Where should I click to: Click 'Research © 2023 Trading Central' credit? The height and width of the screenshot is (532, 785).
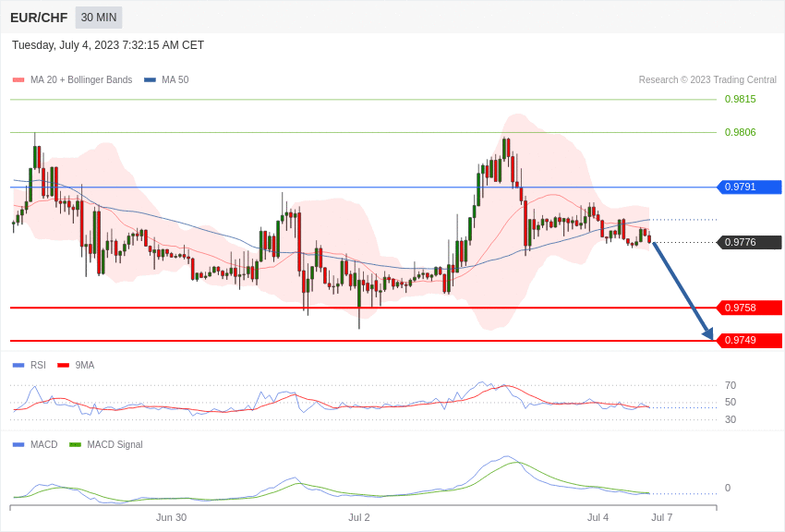tap(707, 80)
